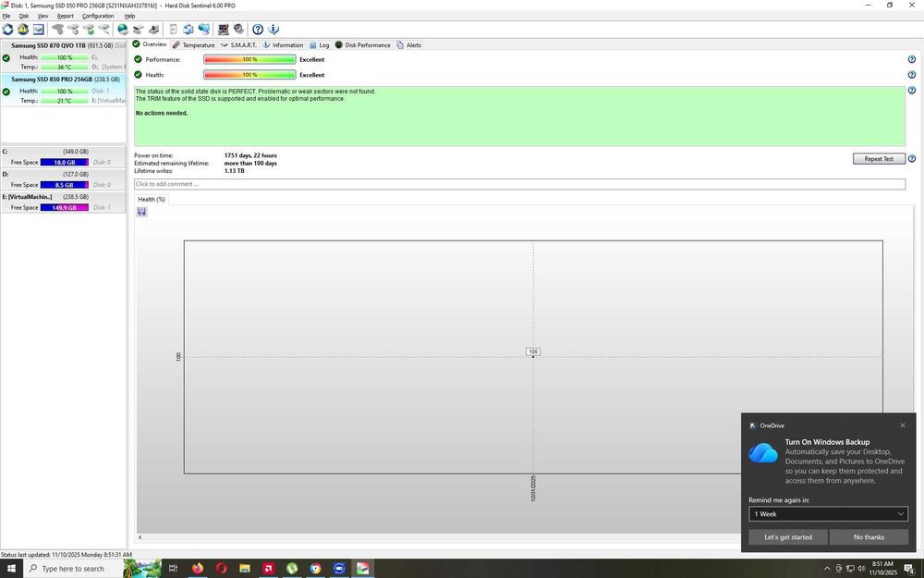Click the 'Click to add comment' field

click(519, 184)
